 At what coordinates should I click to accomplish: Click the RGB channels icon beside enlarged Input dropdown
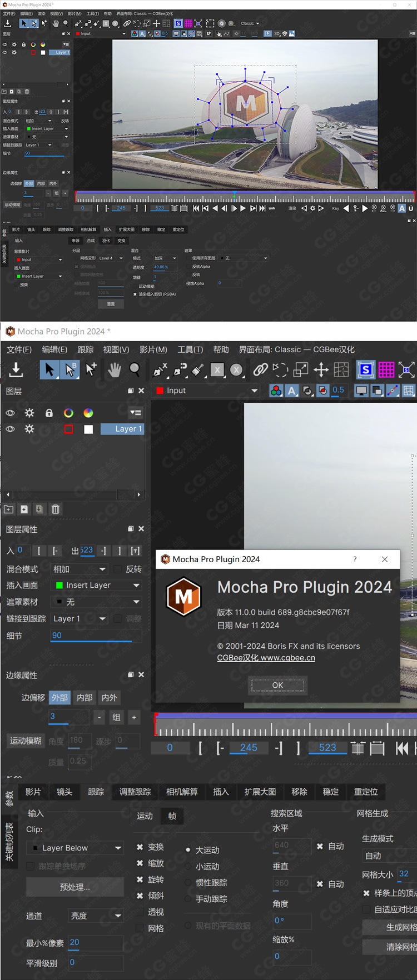point(276,391)
